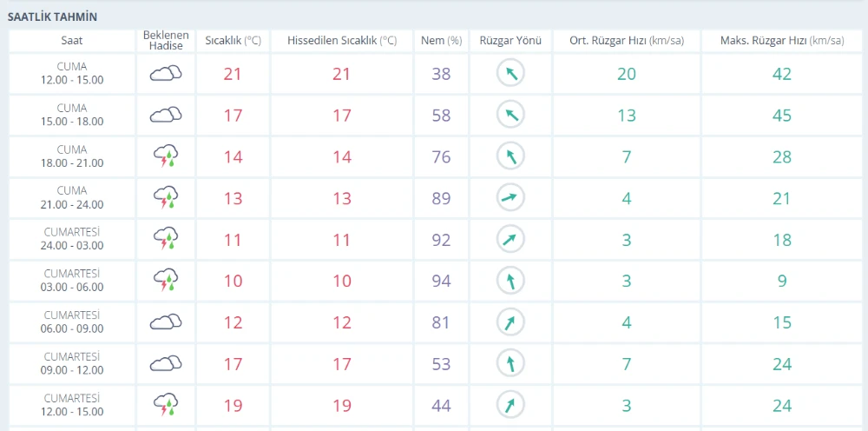Click the wind direction arrow for Cuma 21.00 - 24.00
Viewport: 868px width, 431px height.
pos(511,198)
